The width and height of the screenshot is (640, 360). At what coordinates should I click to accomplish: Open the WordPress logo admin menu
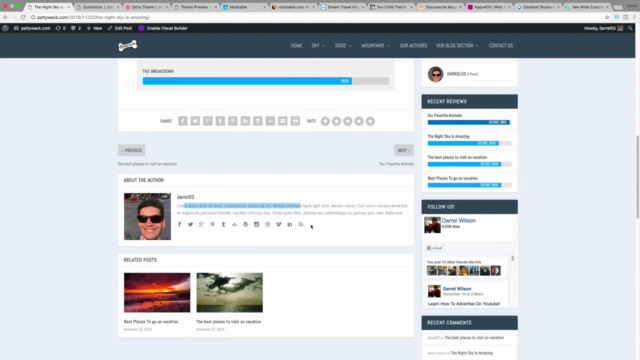[x=5, y=28]
